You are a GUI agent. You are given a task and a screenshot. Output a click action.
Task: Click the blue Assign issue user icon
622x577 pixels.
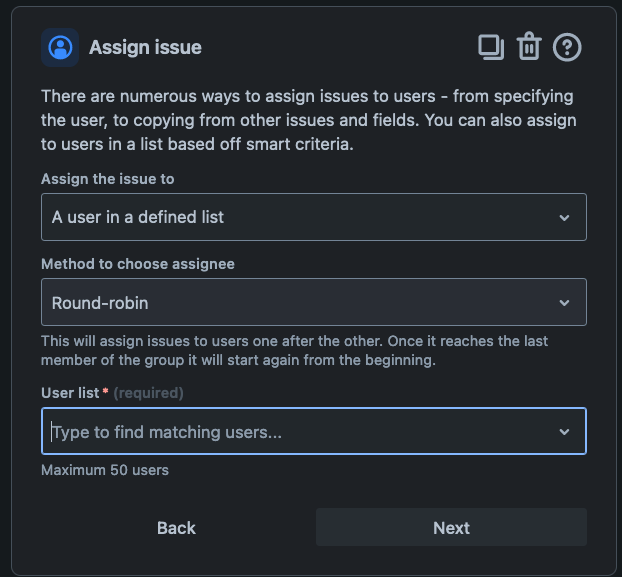click(x=60, y=48)
